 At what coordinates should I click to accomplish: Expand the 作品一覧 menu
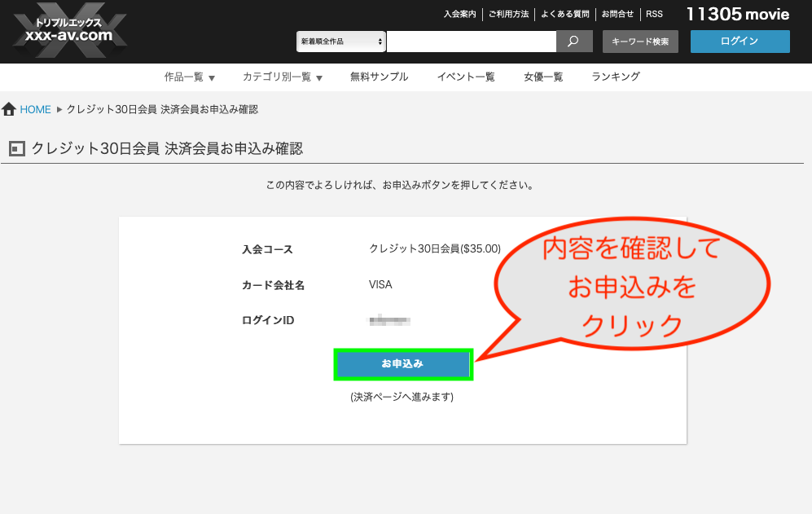pyautogui.click(x=189, y=77)
